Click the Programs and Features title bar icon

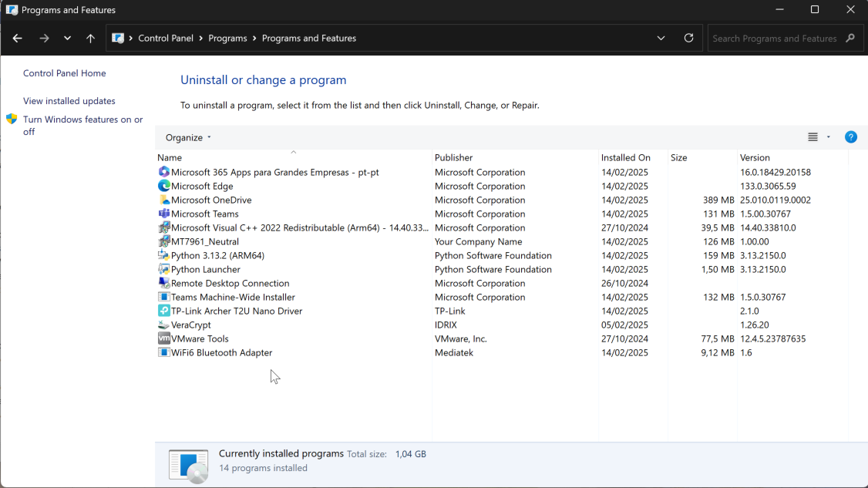click(12, 10)
